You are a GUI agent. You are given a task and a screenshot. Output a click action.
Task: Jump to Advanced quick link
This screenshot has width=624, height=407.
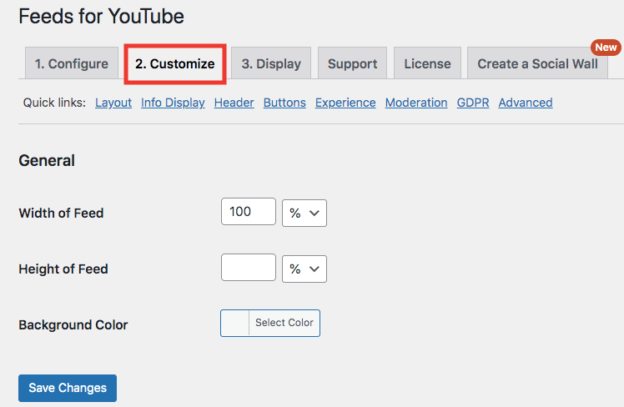(525, 103)
